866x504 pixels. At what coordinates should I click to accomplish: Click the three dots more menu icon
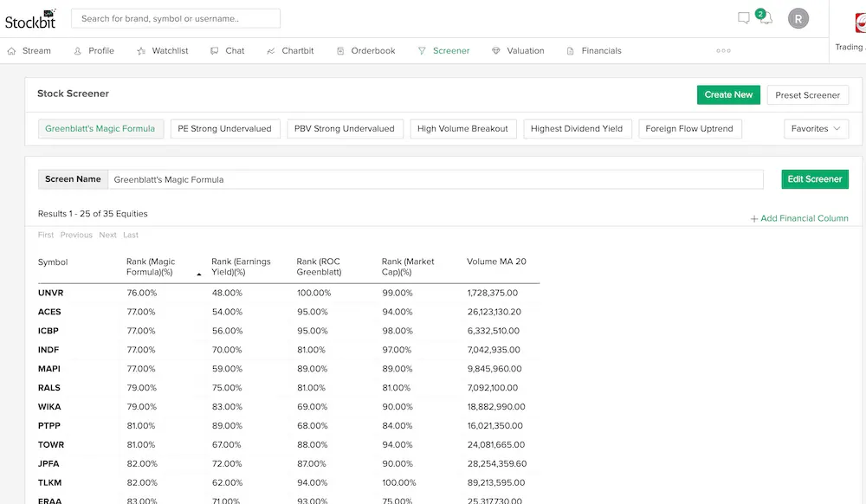[x=723, y=51]
